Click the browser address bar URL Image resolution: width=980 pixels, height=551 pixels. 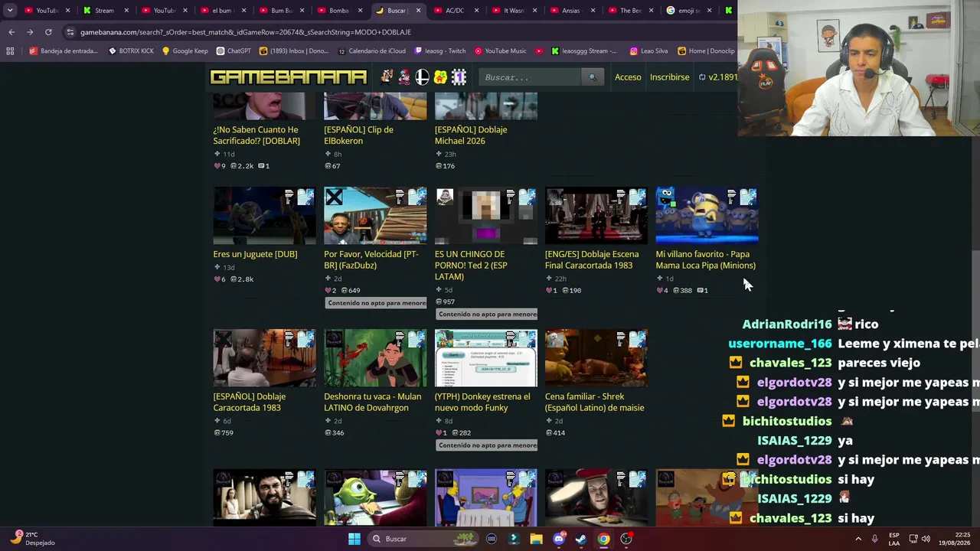pyautogui.click(x=246, y=32)
